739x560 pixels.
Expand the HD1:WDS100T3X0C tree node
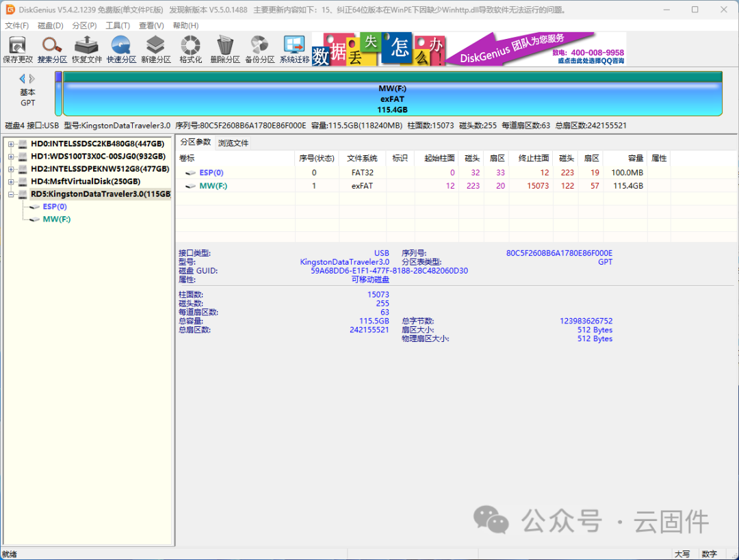pyautogui.click(x=10, y=157)
